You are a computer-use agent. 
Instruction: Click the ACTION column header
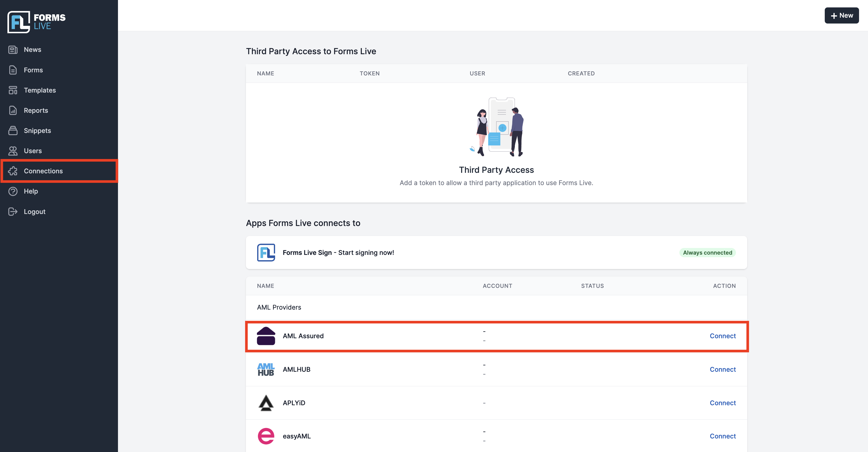click(724, 286)
